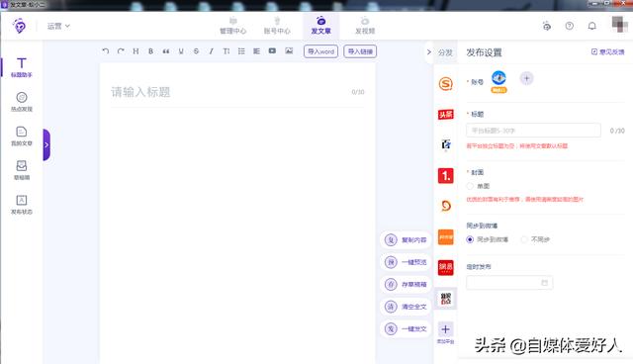The image size is (633, 364).
Task: Click the 一键发文 button
Action: coord(406,328)
